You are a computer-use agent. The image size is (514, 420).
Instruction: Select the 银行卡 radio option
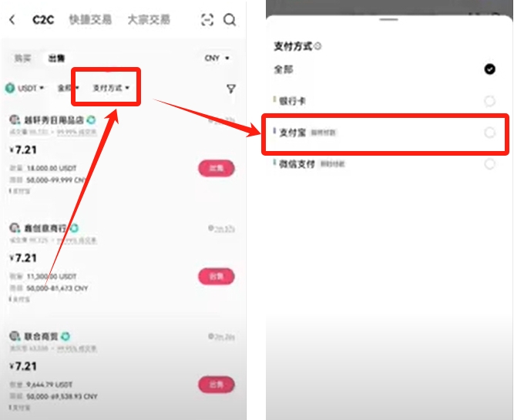[490, 101]
